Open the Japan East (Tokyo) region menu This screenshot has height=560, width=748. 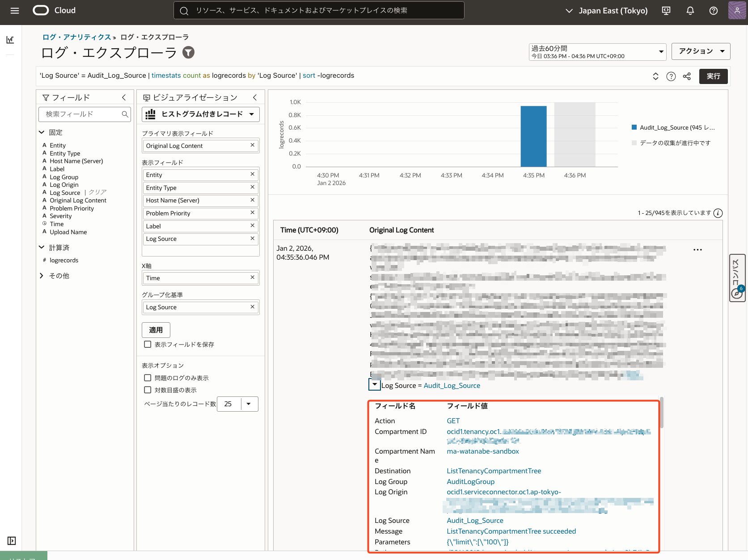606,11
